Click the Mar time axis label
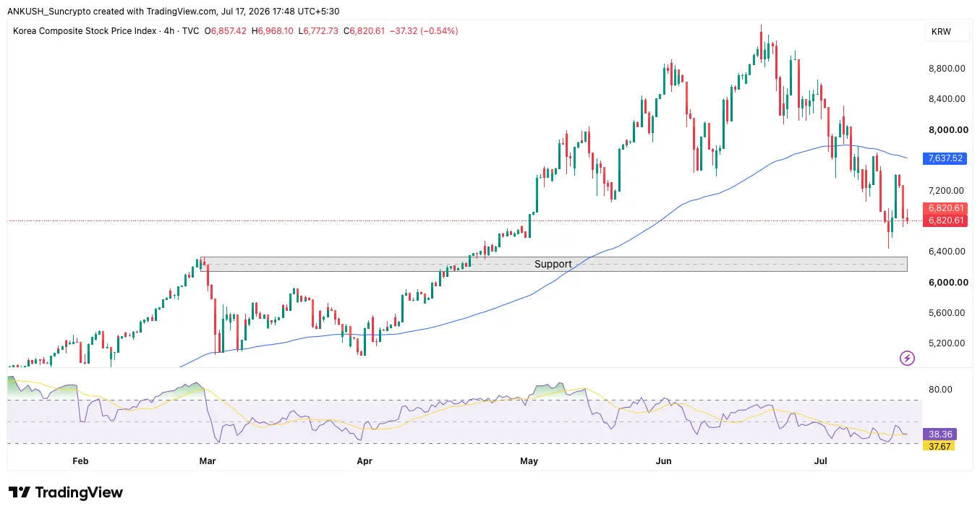Image resolution: width=980 pixels, height=514 pixels. [x=208, y=461]
